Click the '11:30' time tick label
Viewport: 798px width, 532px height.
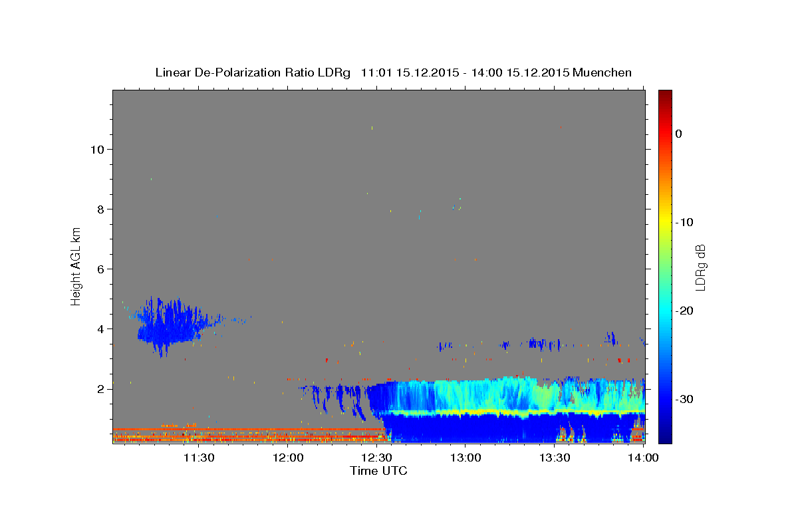pyautogui.click(x=198, y=458)
